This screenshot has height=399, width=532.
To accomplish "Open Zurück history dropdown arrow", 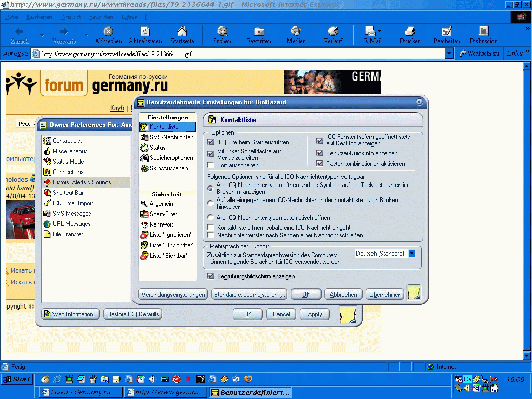I will click(x=42, y=35).
